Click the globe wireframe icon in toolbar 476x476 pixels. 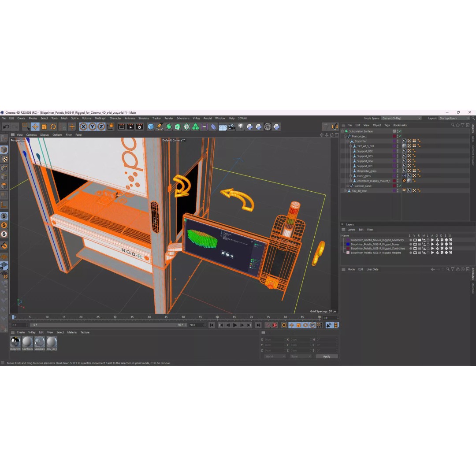point(268,127)
